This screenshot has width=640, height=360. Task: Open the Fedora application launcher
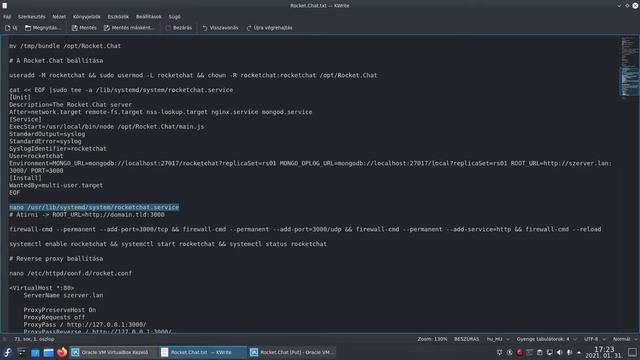(x=7, y=352)
